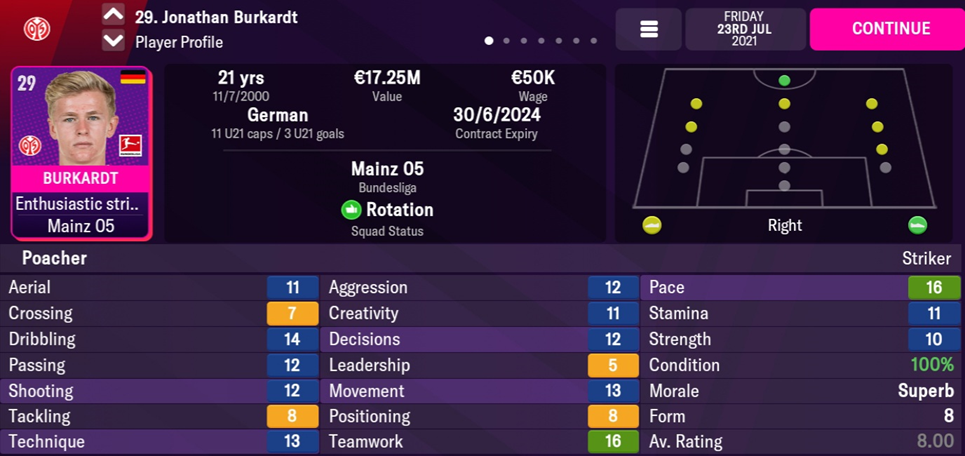Go to next player with down arrow
The width and height of the screenshot is (965, 456).
[113, 41]
